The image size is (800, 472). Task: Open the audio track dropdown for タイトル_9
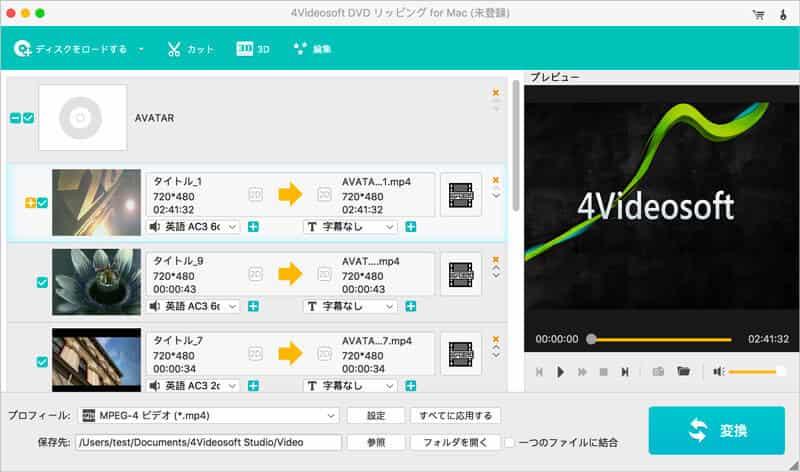(x=193, y=306)
